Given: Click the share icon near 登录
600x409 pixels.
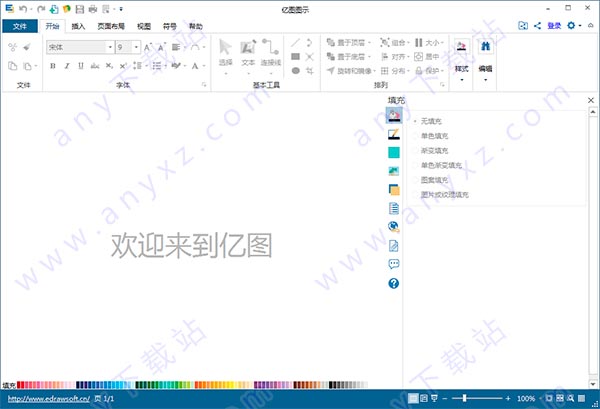Looking at the screenshot, I should click(x=538, y=26).
